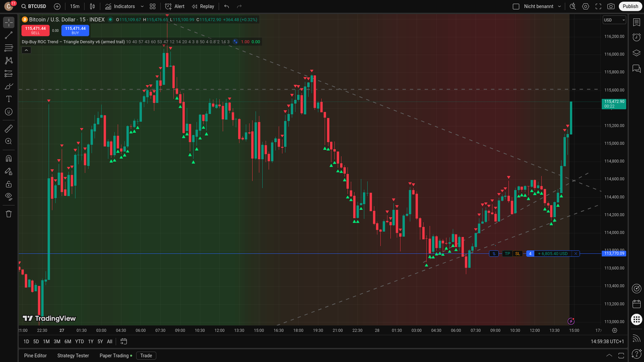This screenshot has width=644, height=362.
Task: Open the Pine Editor tab
Action: [35, 356]
